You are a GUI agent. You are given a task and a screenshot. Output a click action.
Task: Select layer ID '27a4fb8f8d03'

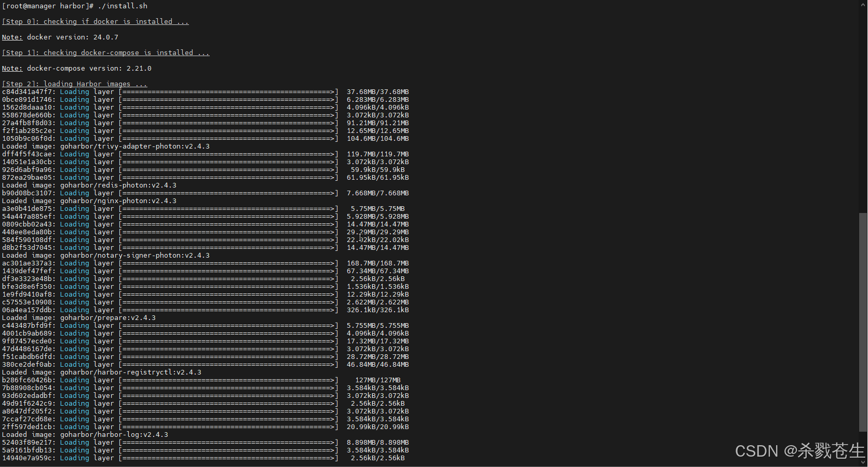pyautogui.click(x=27, y=123)
